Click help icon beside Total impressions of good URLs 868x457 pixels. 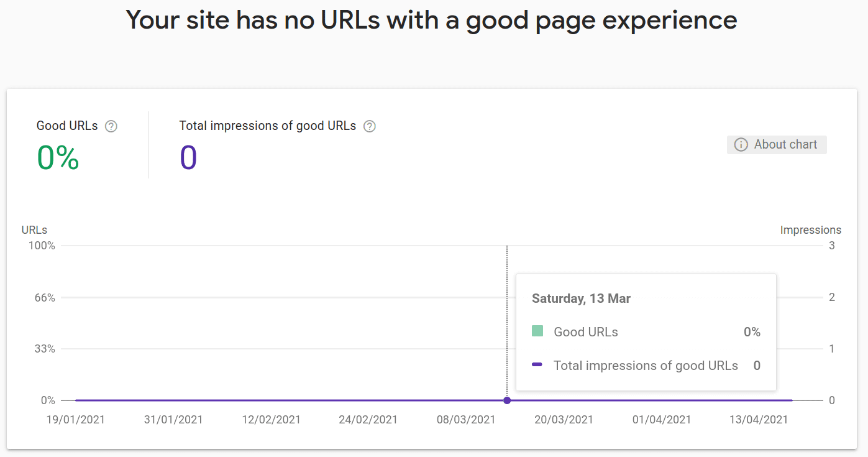(x=370, y=126)
